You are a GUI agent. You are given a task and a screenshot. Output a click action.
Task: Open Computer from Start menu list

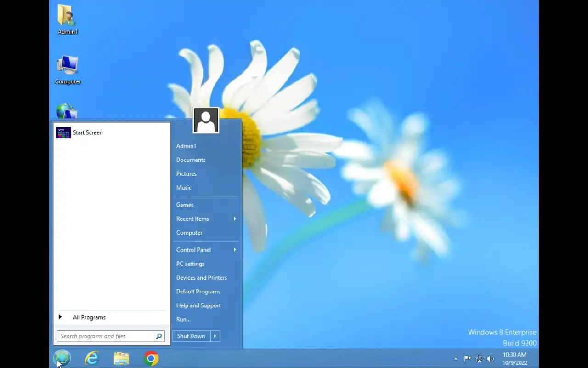click(x=189, y=233)
